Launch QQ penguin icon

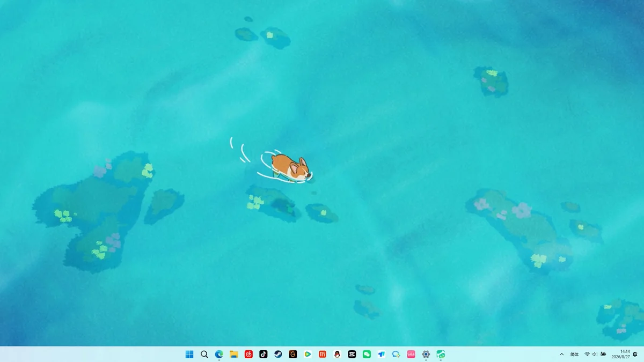coord(337,354)
